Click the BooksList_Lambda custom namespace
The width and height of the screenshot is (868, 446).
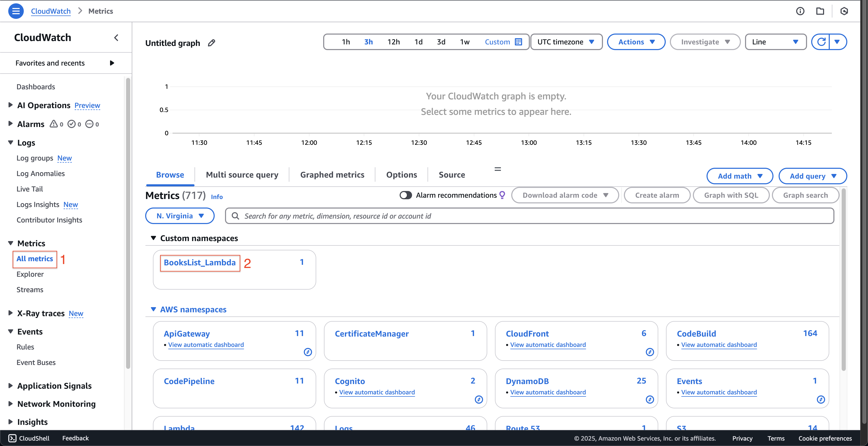(x=200, y=262)
